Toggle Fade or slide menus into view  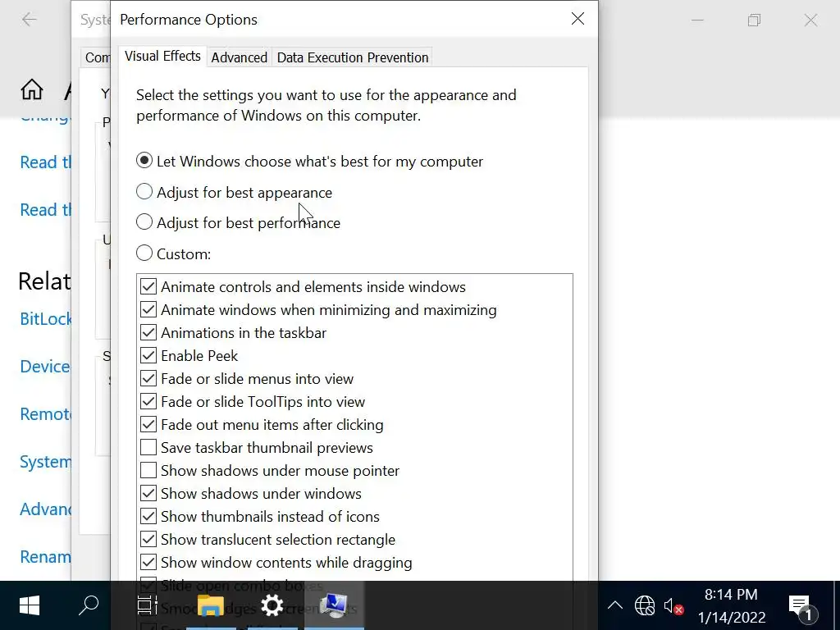tap(246, 379)
